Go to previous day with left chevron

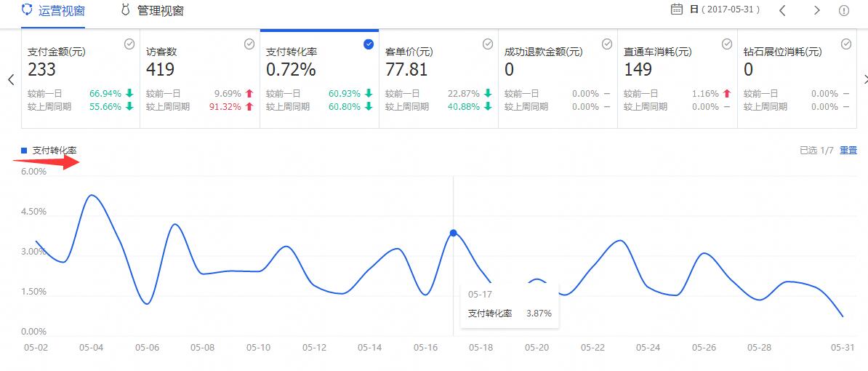coord(782,10)
